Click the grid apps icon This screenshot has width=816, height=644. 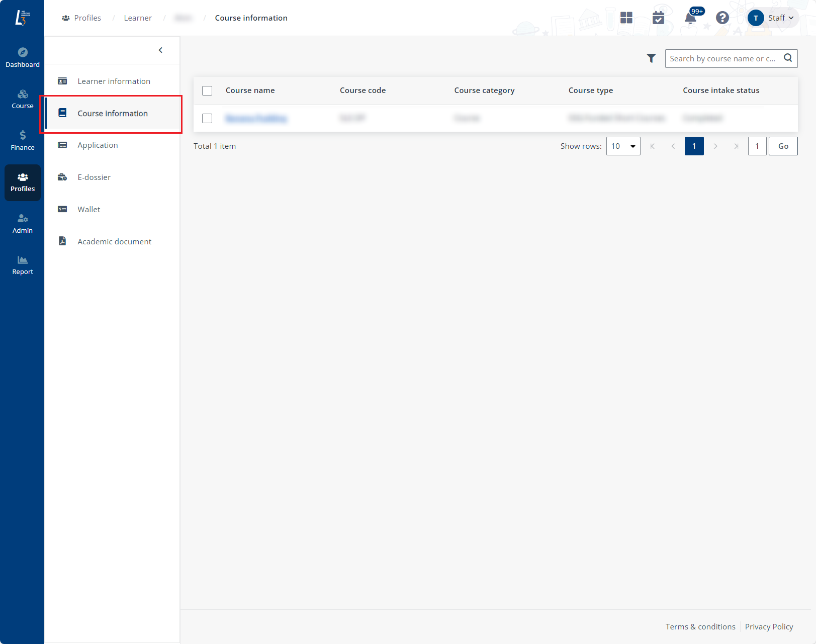pyautogui.click(x=626, y=18)
